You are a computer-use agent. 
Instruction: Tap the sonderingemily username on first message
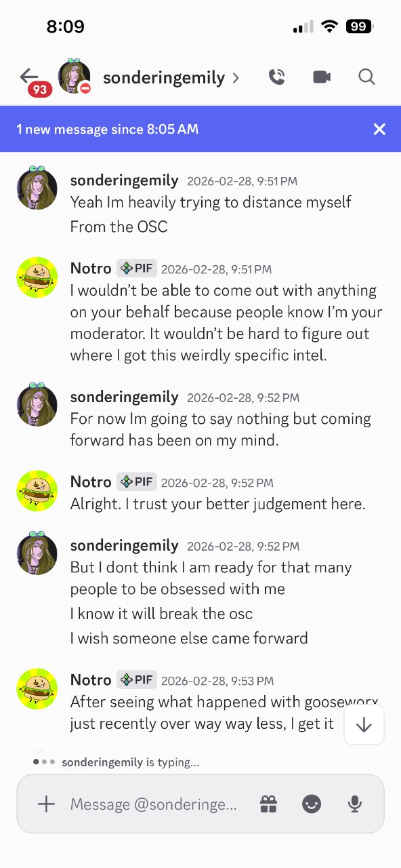(x=125, y=180)
